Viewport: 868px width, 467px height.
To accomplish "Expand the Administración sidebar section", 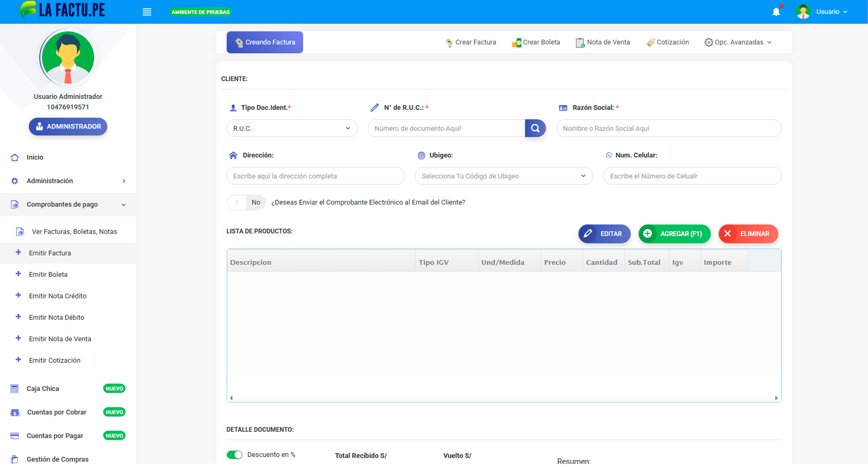I will click(x=68, y=181).
